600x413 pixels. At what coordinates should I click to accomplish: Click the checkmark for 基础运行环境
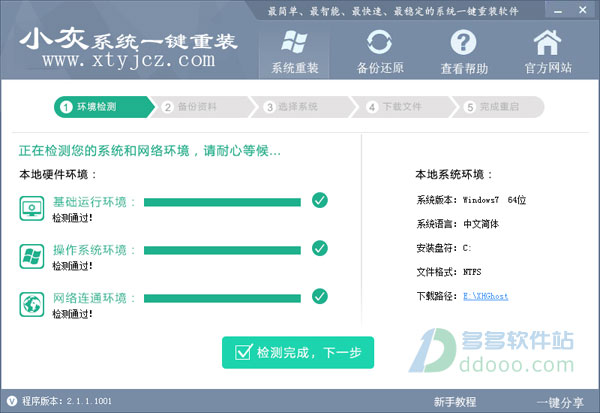point(320,201)
